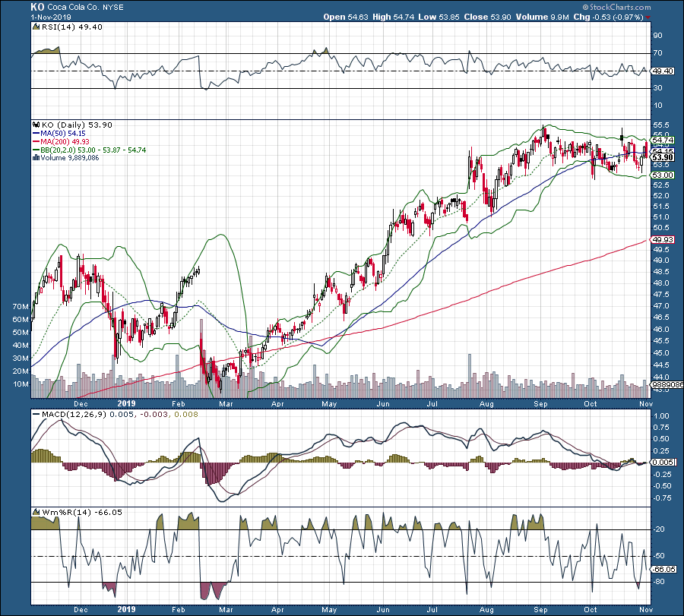The image size is (684, 616).
Task: Click the volume bars icon in legend
Action: point(36,158)
